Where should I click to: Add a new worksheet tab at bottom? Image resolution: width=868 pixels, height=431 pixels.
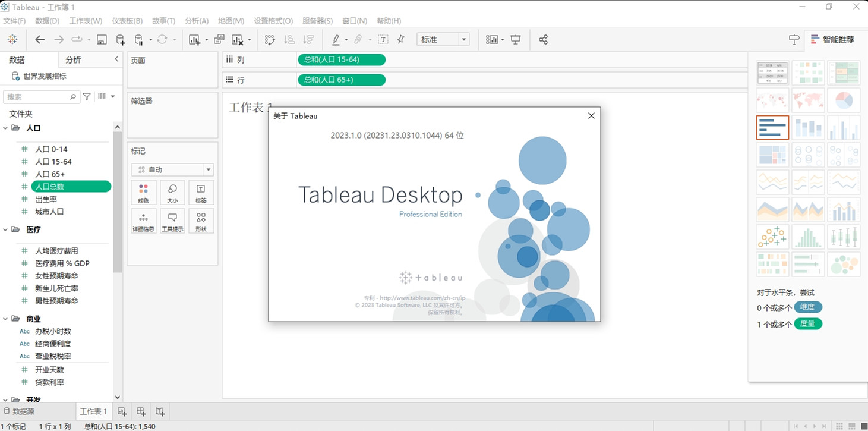122,411
